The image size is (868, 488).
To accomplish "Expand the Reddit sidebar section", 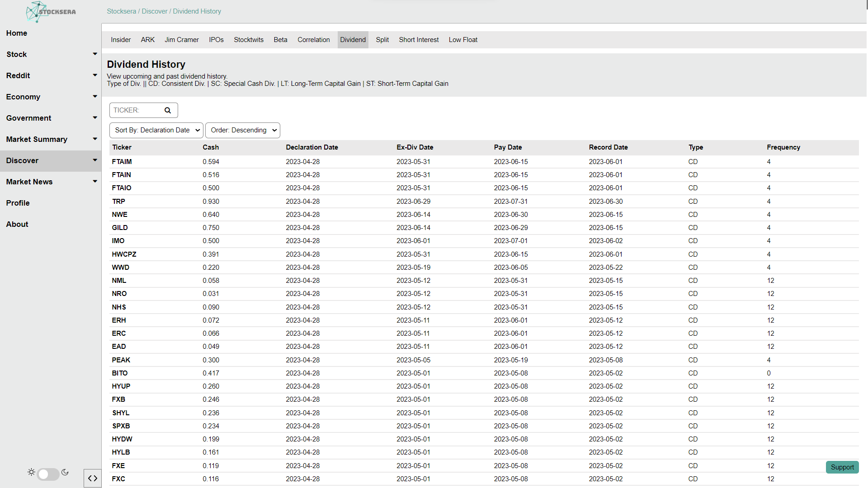I will click(x=95, y=75).
